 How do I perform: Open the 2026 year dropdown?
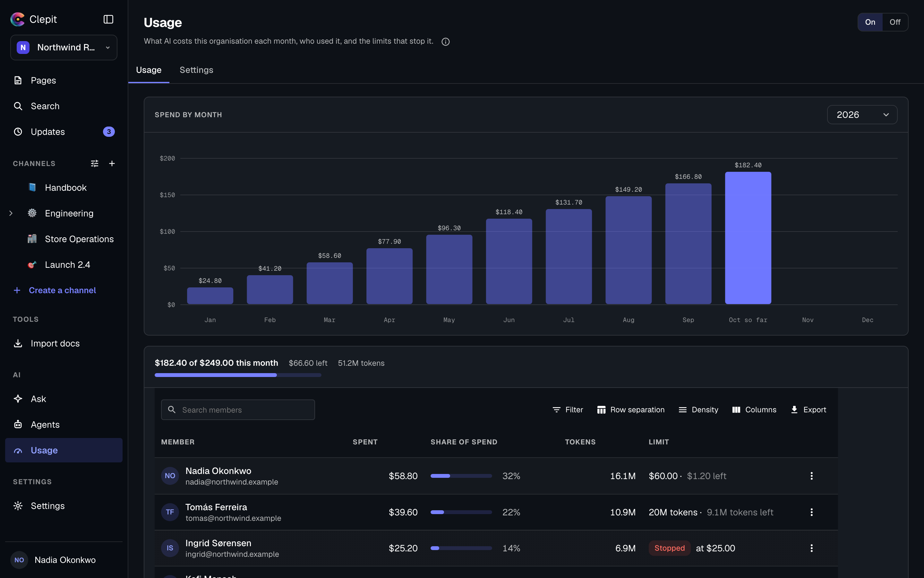862,115
